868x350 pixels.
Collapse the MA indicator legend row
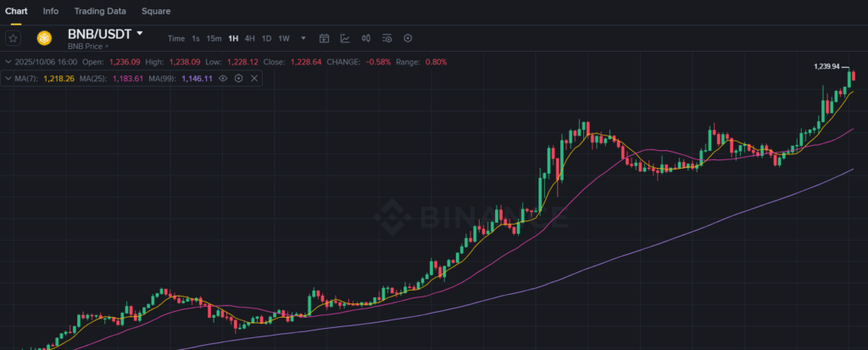(8, 78)
